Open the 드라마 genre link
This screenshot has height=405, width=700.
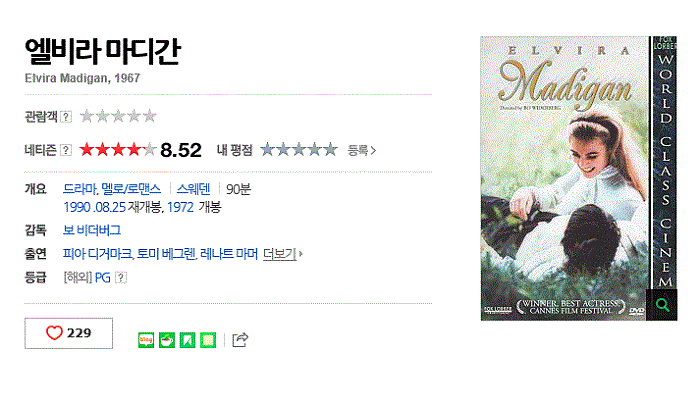coord(79,189)
